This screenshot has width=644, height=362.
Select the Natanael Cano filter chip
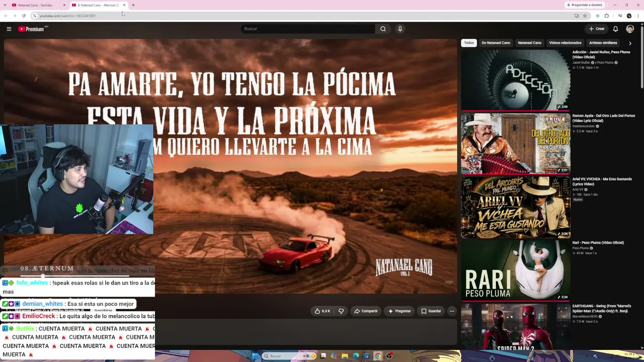pos(529,43)
